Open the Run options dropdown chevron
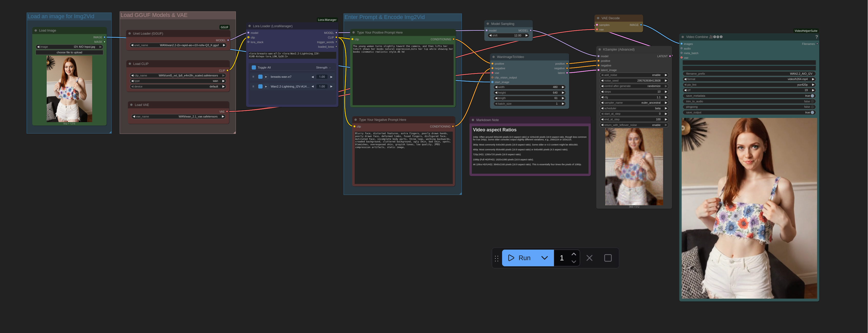The image size is (868, 333). 545,258
